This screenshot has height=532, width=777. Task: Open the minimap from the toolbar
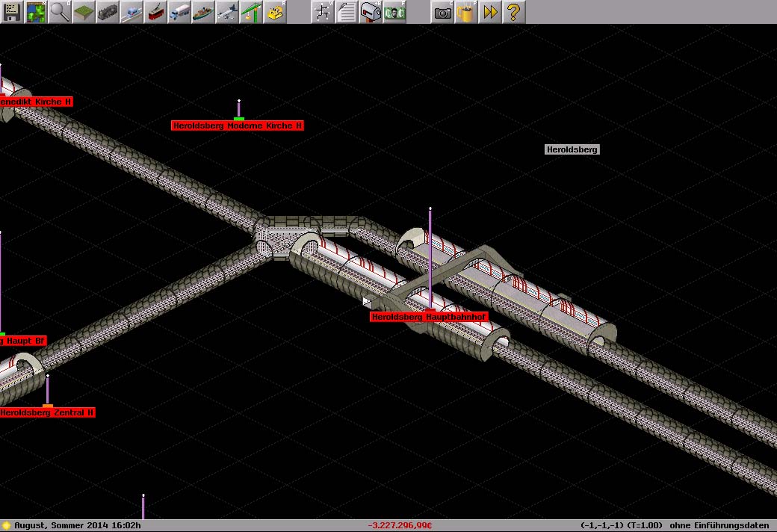pos(36,12)
